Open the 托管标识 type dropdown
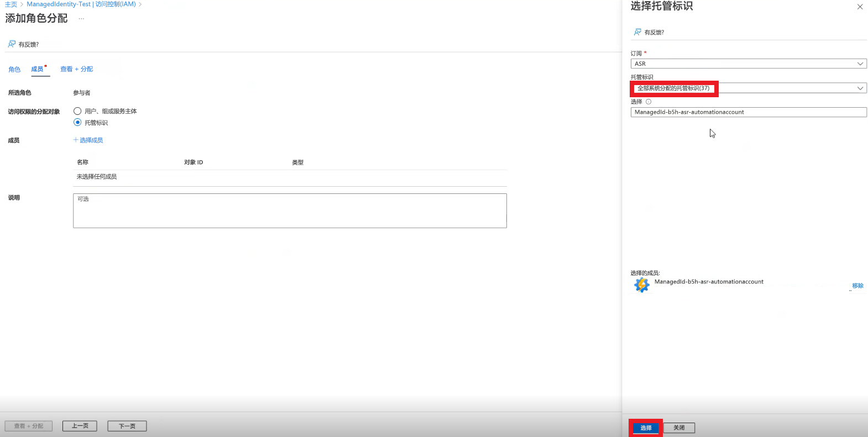 (x=749, y=88)
